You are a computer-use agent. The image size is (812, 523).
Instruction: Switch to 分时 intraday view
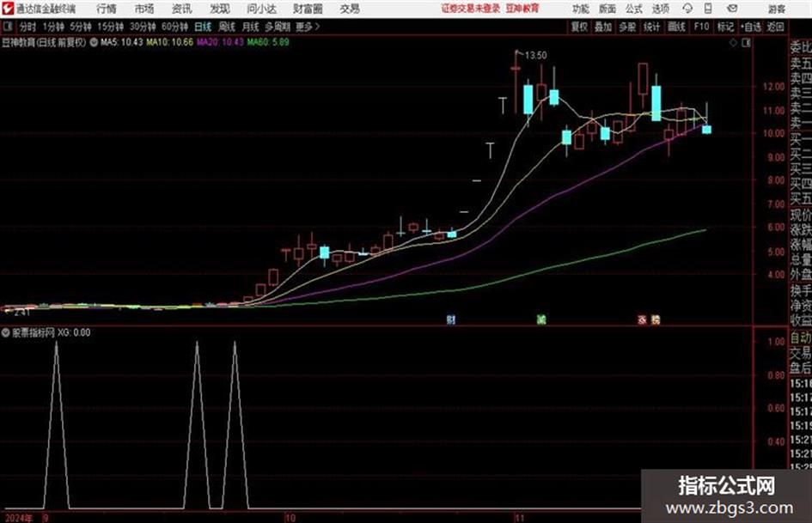pos(28,27)
